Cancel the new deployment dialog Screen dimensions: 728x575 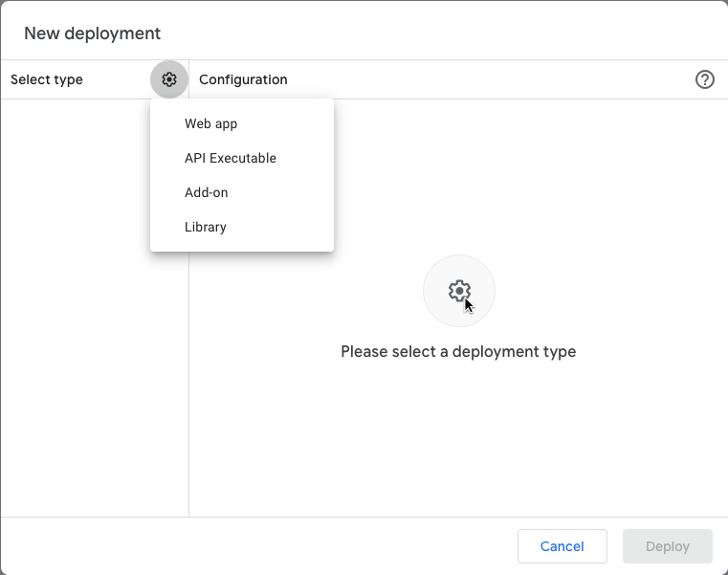coord(563,546)
